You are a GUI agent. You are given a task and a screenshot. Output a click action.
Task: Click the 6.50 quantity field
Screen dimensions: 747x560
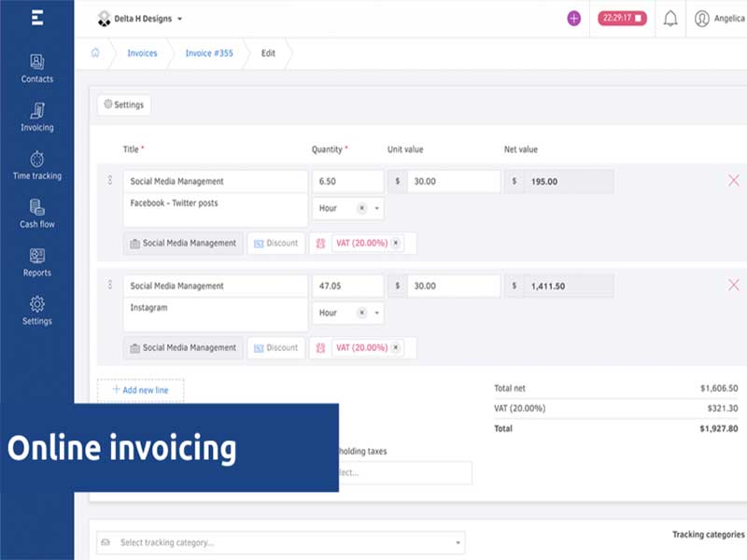click(347, 181)
